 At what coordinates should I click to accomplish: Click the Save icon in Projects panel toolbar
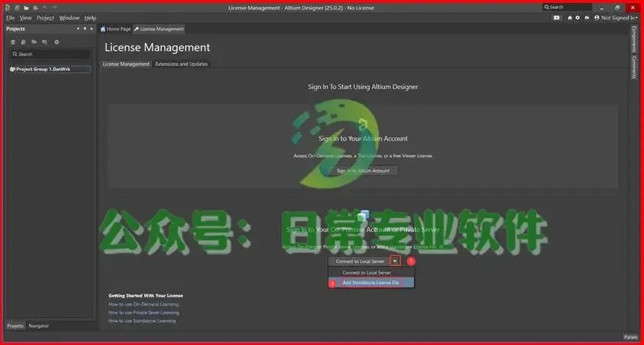coord(13,42)
